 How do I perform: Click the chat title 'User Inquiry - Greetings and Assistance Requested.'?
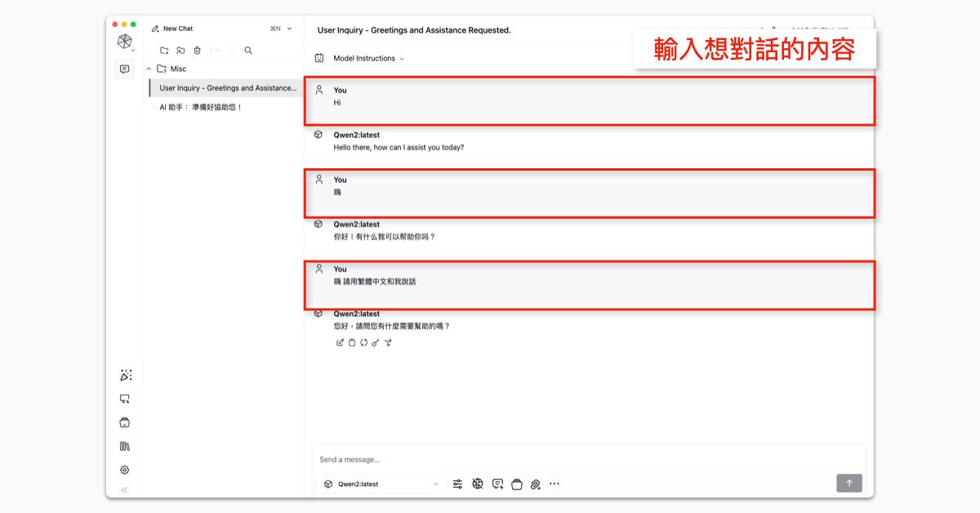tap(414, 30)
